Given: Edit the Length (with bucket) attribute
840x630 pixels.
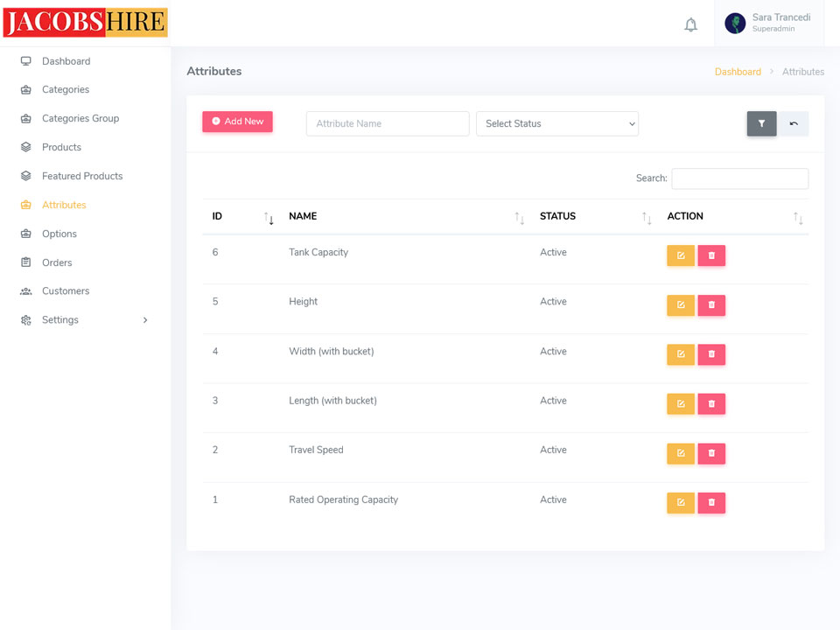Looking at the screenshot, I should click(x=680, y=404).
